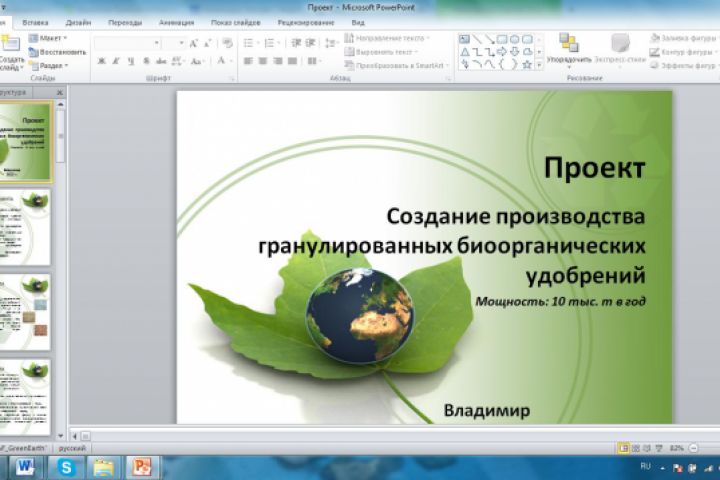Justify the paragraph text
Viewport: 720px width, 480px height.
click(x=292, y=61)
